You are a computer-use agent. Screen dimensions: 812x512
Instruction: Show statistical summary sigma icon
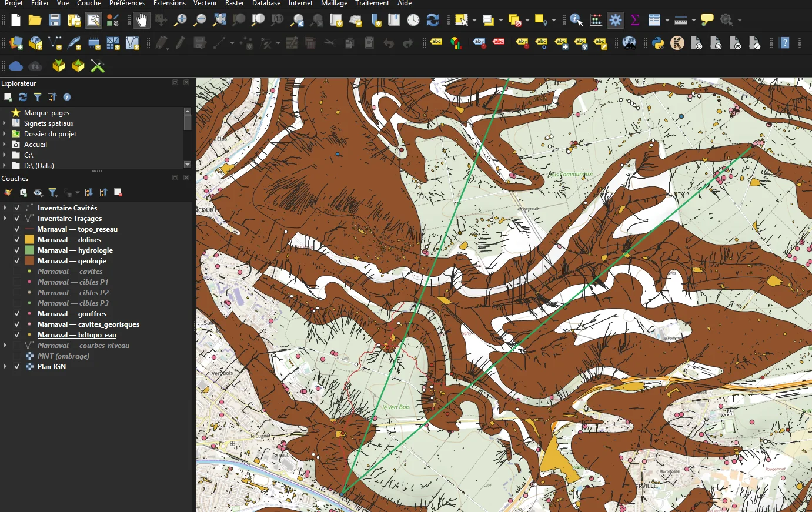pos(635,21)
